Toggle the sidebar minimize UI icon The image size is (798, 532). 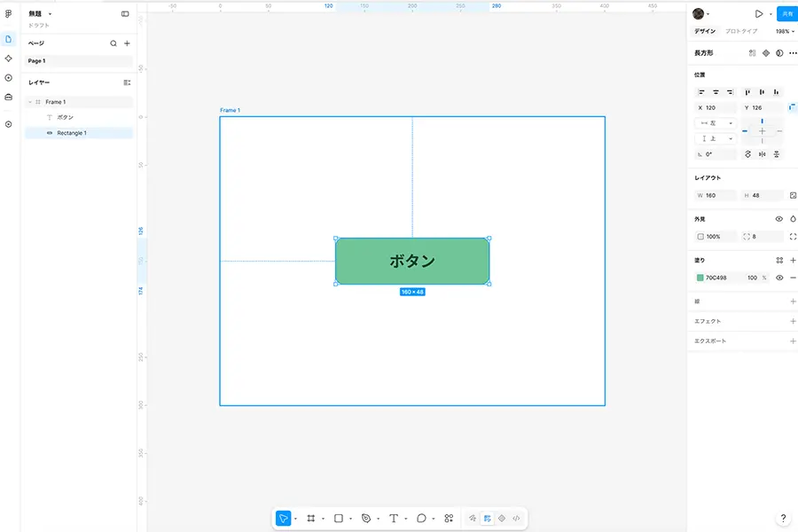pos(125,14)
